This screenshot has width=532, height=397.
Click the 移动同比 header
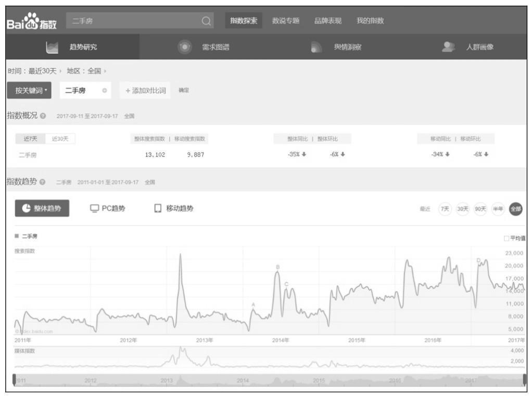pyautogui.click(x=441, y=139)
